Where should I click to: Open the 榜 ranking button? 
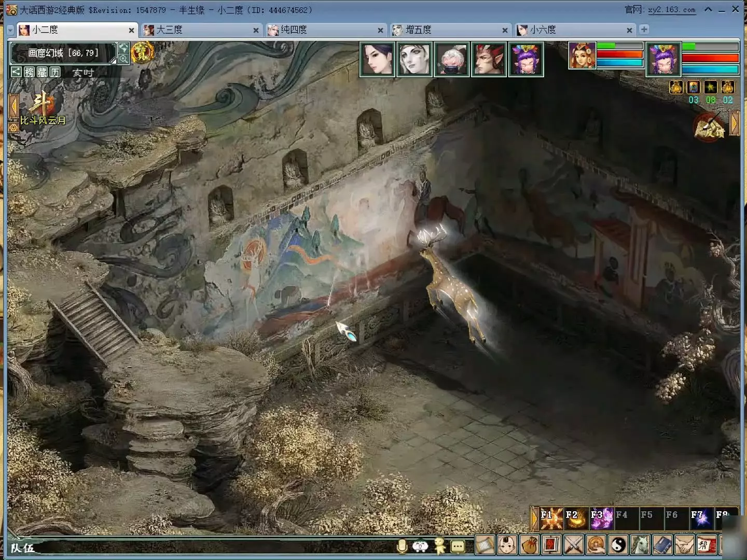pyautogui.click(x=30, y=72)
